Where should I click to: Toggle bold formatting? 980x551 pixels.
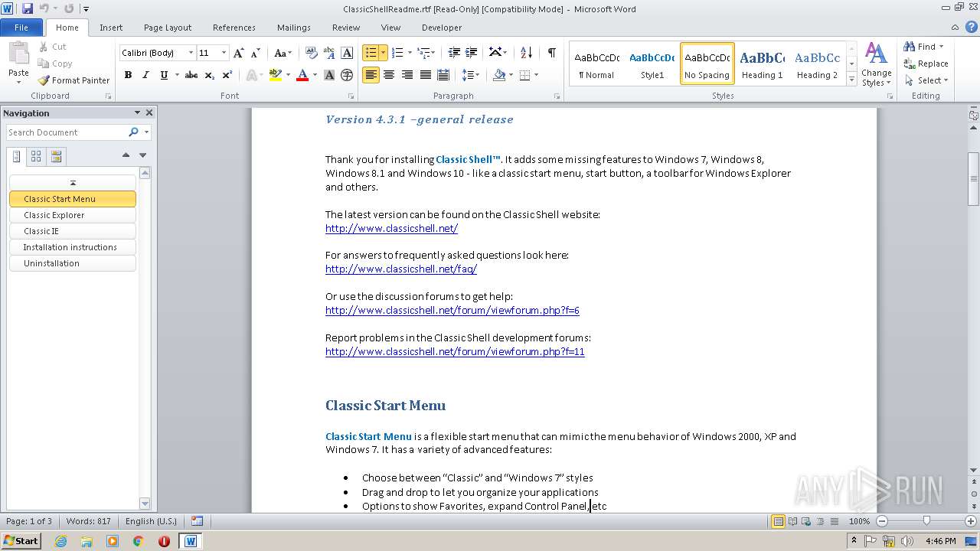(128, 75)
